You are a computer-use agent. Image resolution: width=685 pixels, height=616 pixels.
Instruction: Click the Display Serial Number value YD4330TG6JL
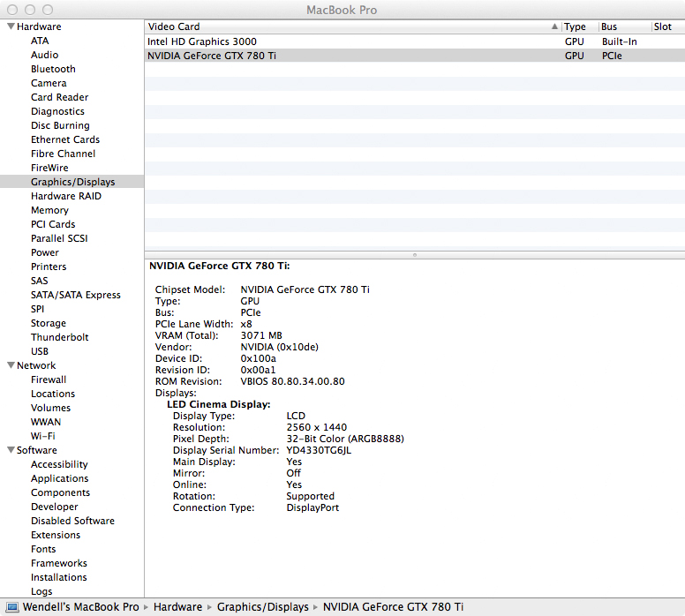[319, 450]
